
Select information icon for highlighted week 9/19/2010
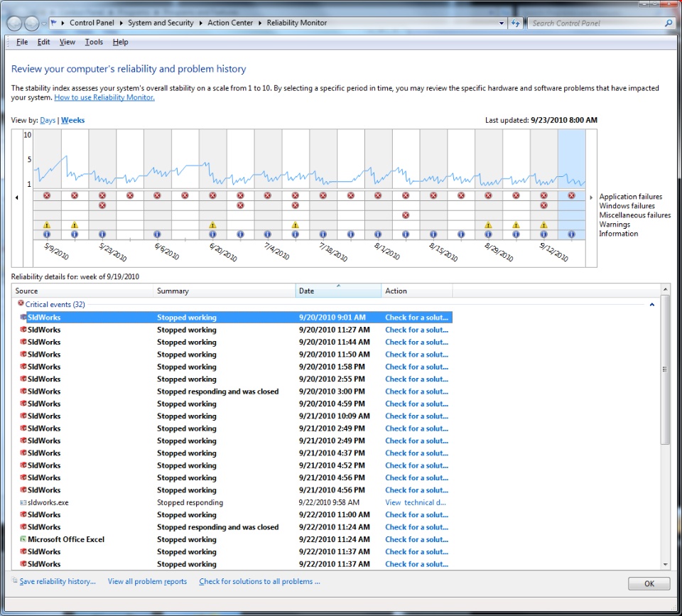coord(571,234)
